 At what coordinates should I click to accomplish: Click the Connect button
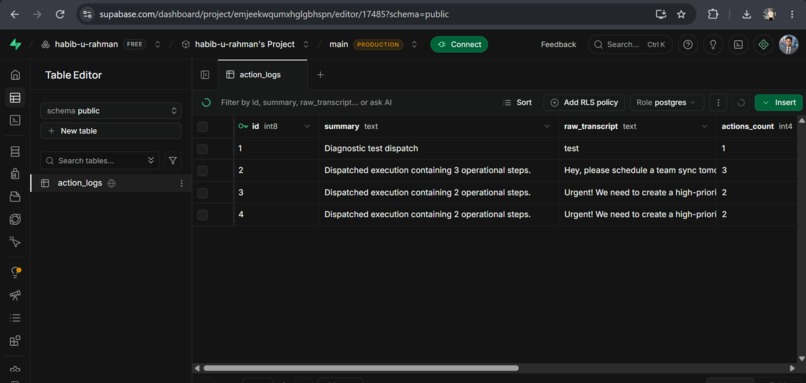point(459,45)
